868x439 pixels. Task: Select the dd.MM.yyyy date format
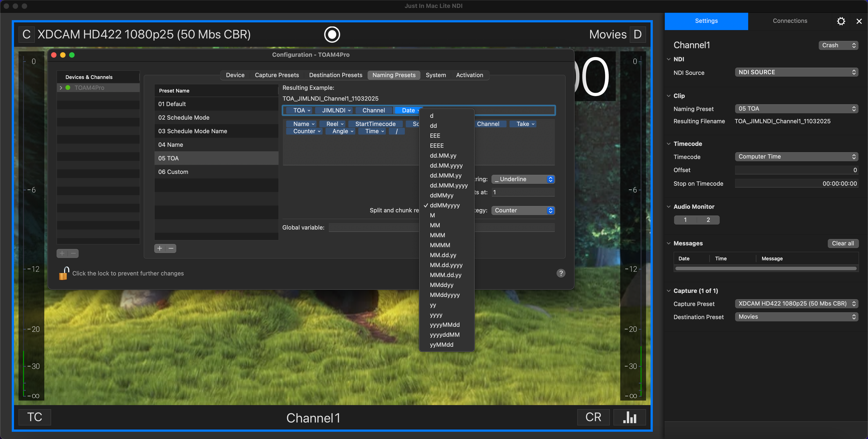point(446,166)
